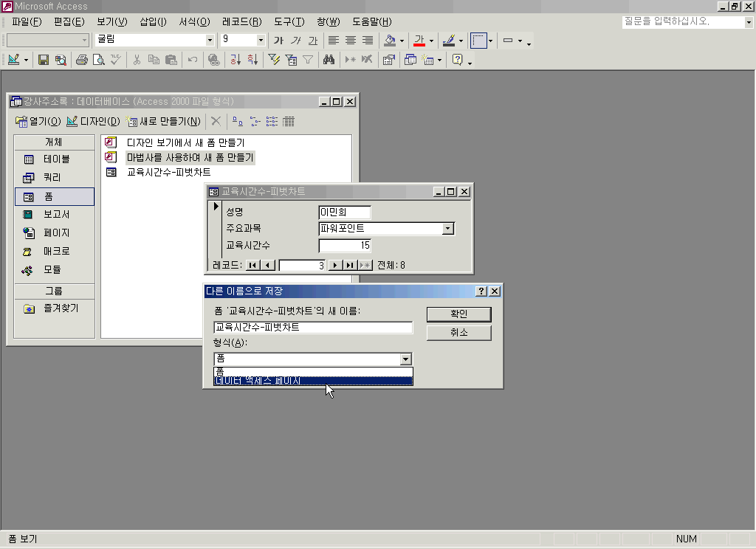Click the new form name text field
Image resolution: width=756 pixels, height=549 pixels.
tap(313, 328)
